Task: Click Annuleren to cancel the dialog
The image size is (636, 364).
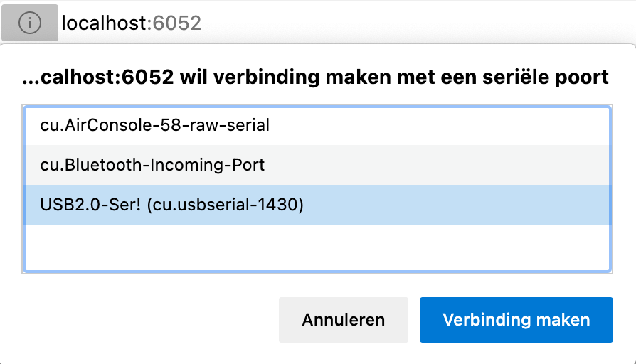Action: [344, 320]
